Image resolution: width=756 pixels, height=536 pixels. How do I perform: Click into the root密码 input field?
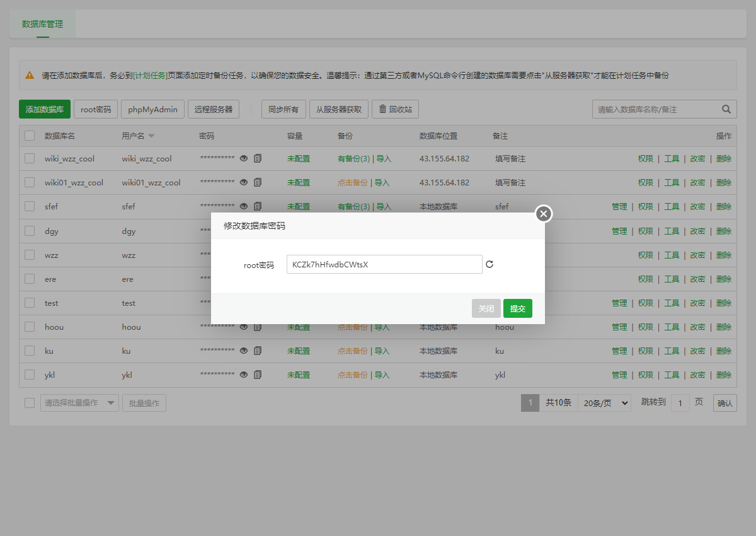coord(384,264)
